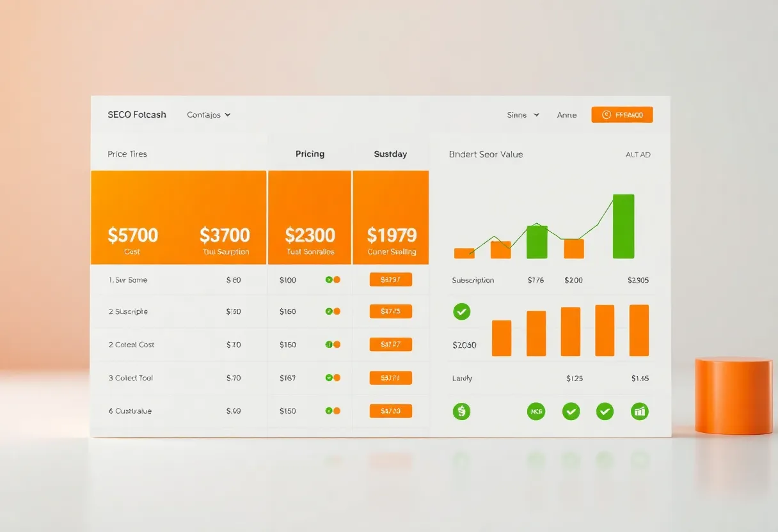Click the green bar chart circle icon
Screen dimensions: 778x532
[639, 411]
